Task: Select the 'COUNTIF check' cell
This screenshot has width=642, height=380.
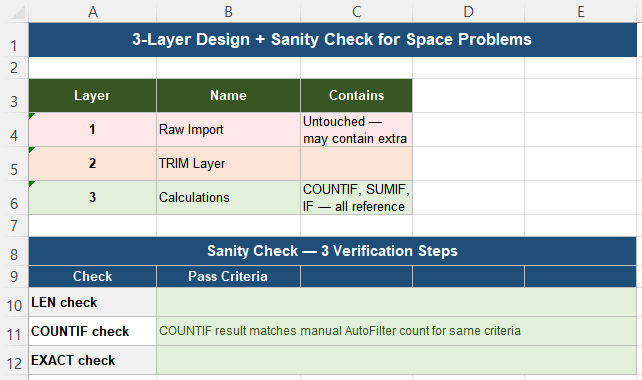Action: (x=93, y=331)
